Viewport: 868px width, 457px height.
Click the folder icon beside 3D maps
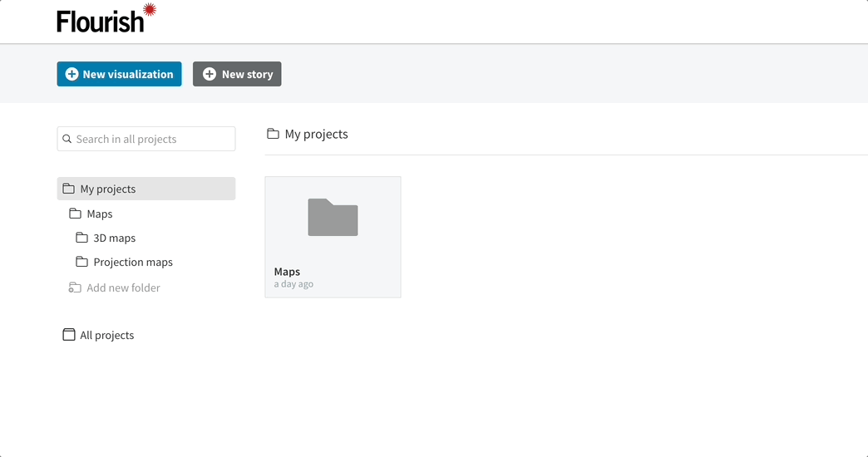pyautogui.click(x=82, y=238)
